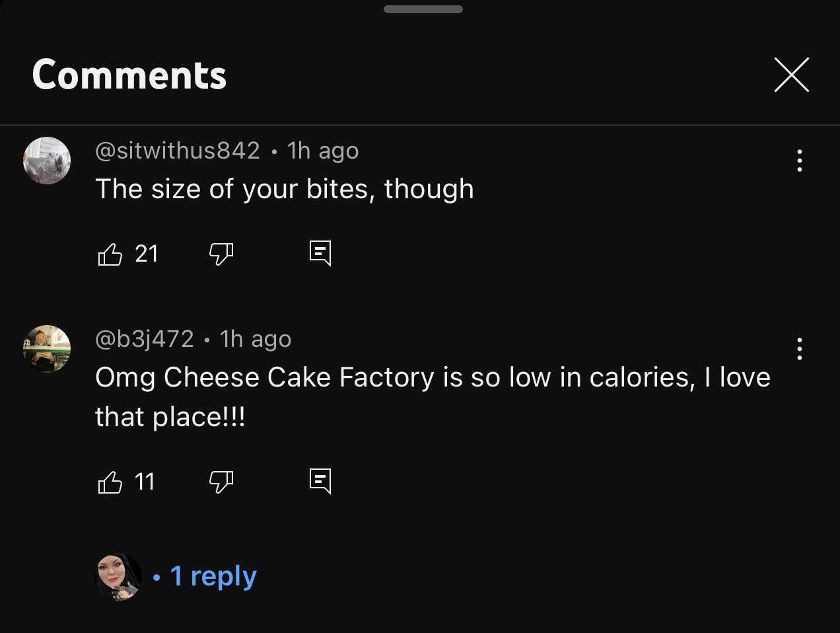Tap the 21 likes count
Viewport: 840px width, 633px height.
click(147, 254)
